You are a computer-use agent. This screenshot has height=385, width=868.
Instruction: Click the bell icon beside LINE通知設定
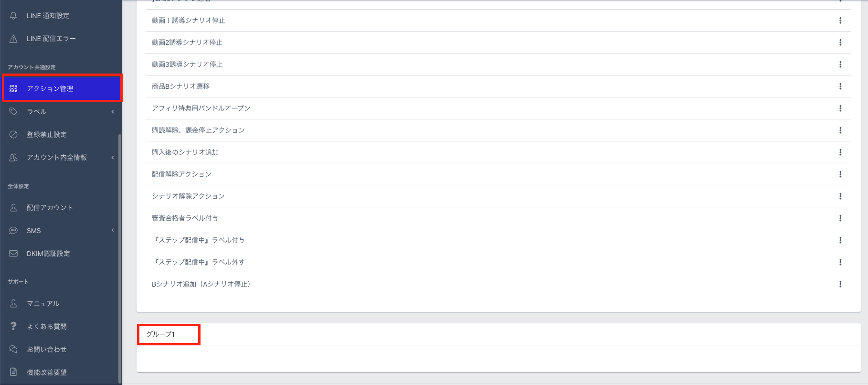pos(13,16)
